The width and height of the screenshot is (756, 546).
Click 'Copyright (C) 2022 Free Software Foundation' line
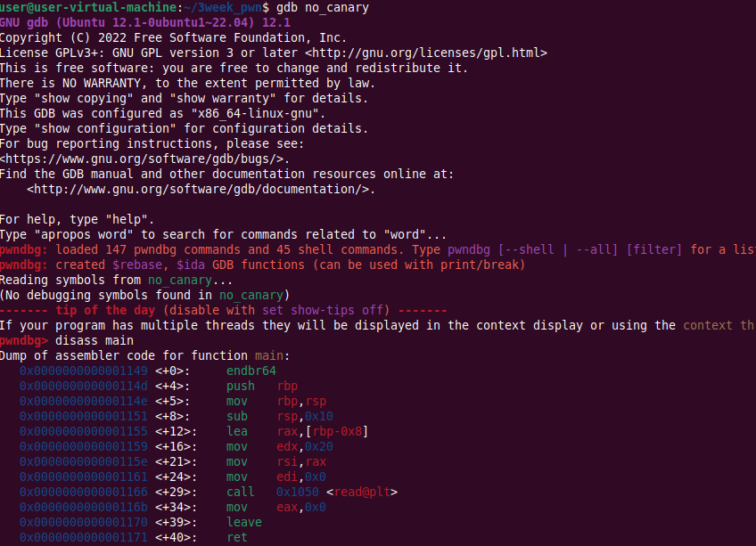pos(173,38)
